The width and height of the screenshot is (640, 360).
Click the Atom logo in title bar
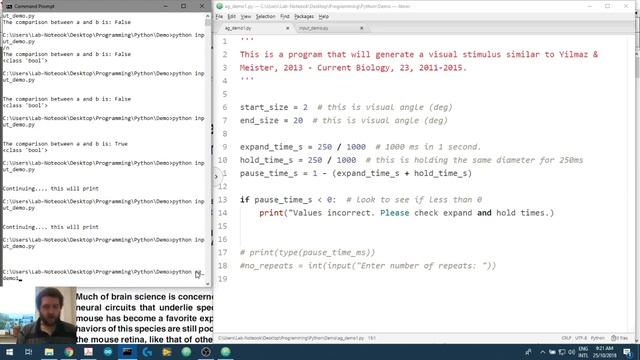coord(219,6)
